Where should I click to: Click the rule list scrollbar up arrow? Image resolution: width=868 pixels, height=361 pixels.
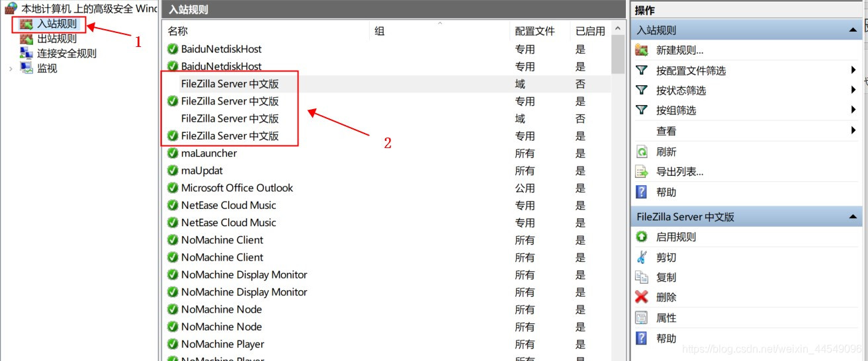click(619, 29)
